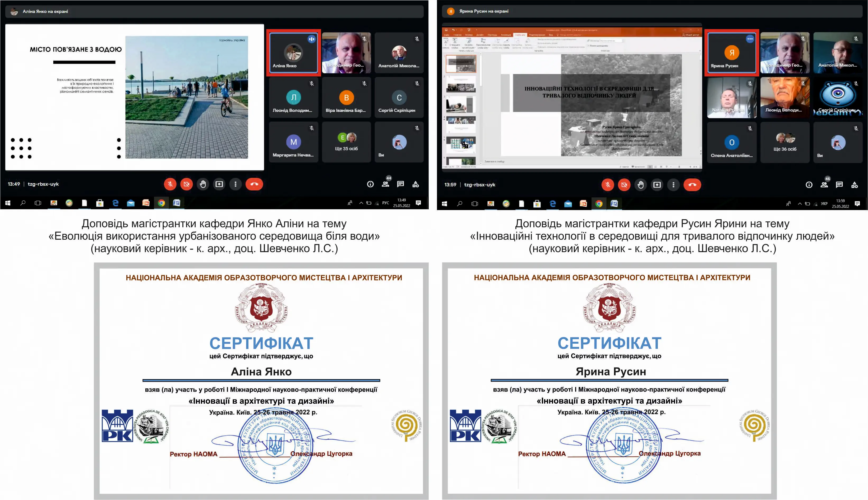Switch to the Вид tab in PowerPoint
The height and width of the screenshot is (500, 868).
click(551, 35)
